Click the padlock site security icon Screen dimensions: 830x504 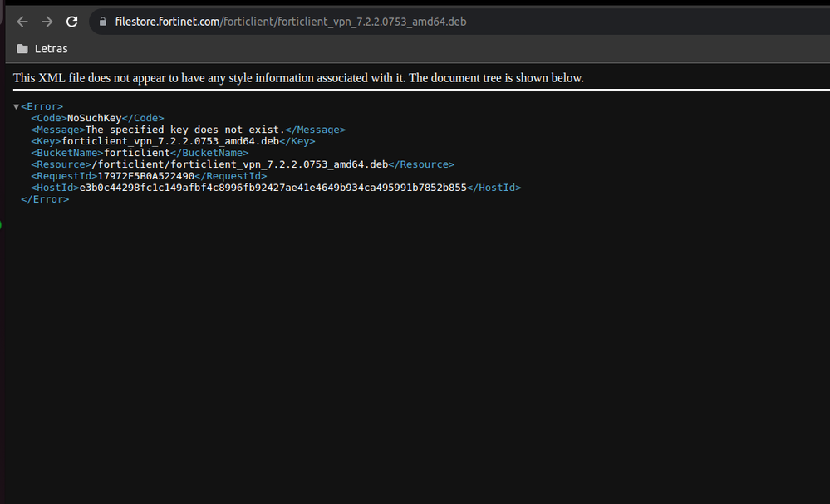click(103, 22)
